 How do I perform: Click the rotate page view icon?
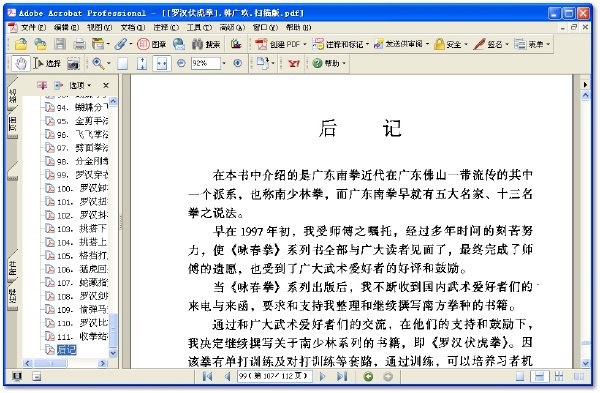tap(262, 63)
